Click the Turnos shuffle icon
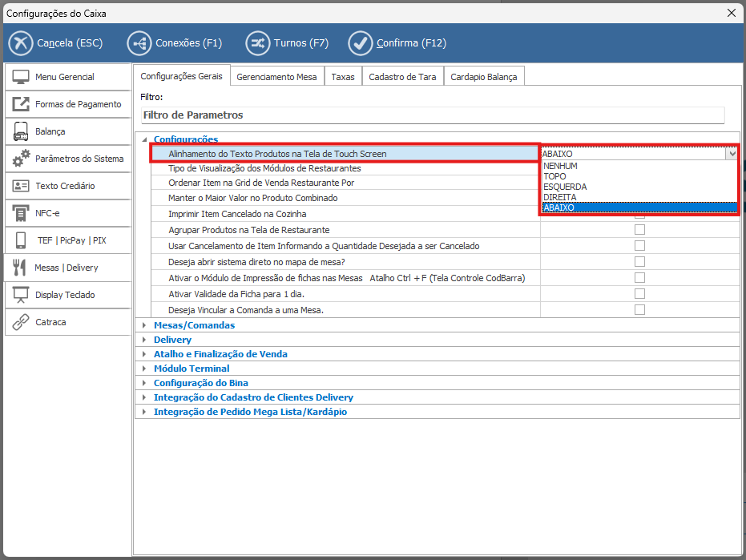 (257, 43)
